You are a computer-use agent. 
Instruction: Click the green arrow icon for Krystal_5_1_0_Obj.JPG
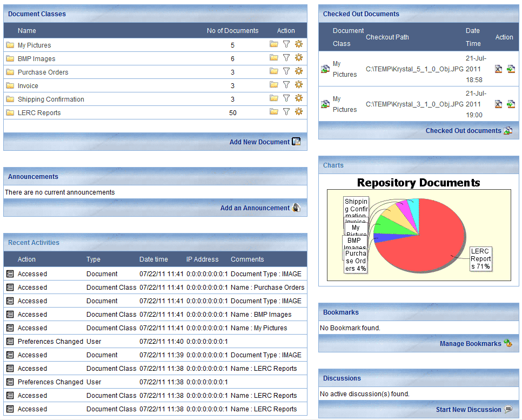click(511, 69)
